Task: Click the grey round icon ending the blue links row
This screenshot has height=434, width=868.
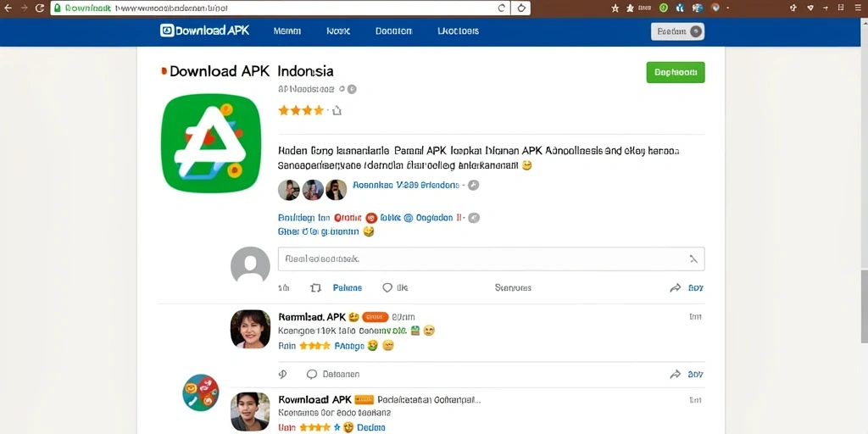Action: click(474, 218)
